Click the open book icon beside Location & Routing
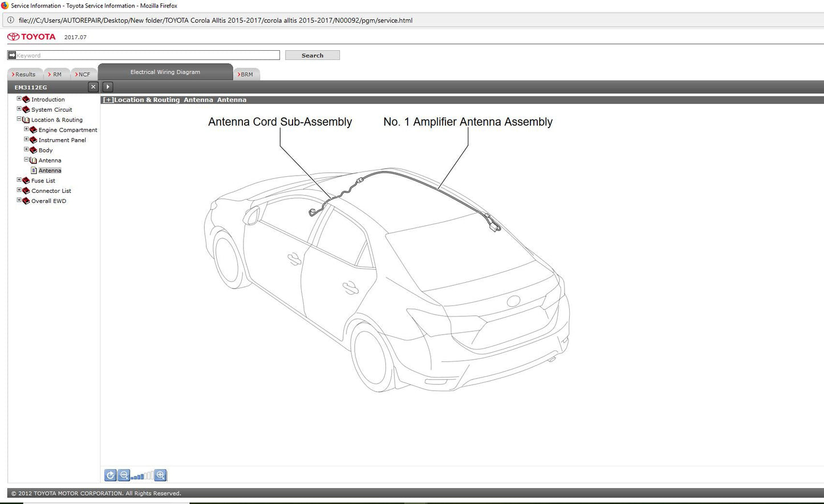824x504 pixels. click(x=26, y=119)
